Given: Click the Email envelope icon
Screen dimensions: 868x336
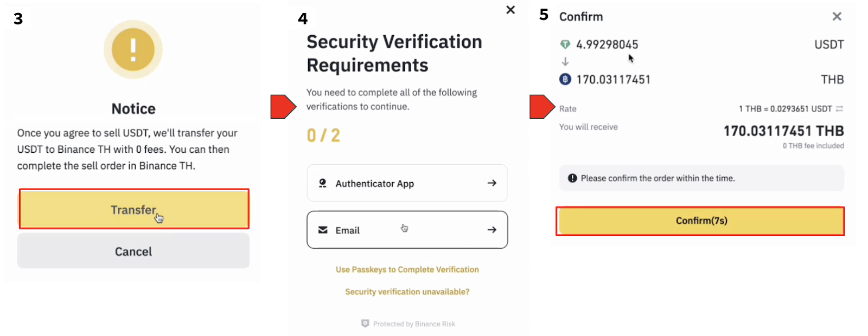Looking at the screenshot, I should coord(323,230).
